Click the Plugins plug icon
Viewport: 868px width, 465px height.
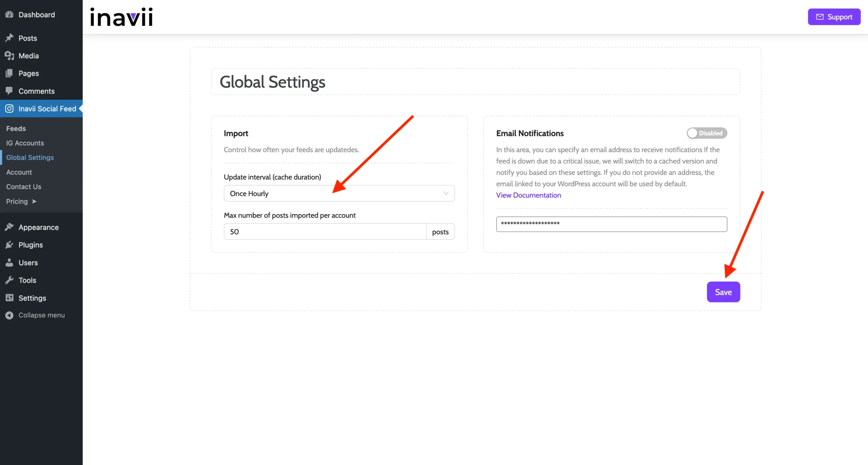click(x=9, y=245)
